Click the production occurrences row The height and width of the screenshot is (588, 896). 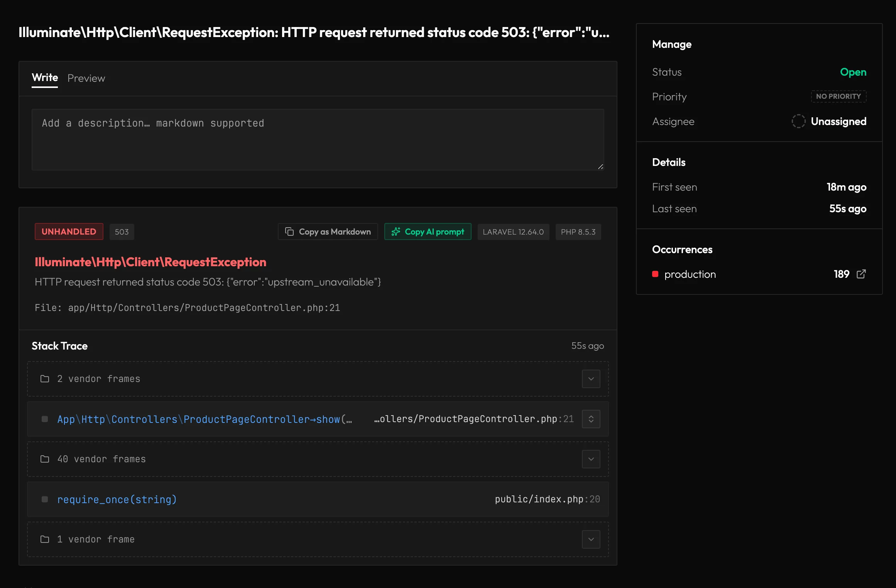point(759,274)
